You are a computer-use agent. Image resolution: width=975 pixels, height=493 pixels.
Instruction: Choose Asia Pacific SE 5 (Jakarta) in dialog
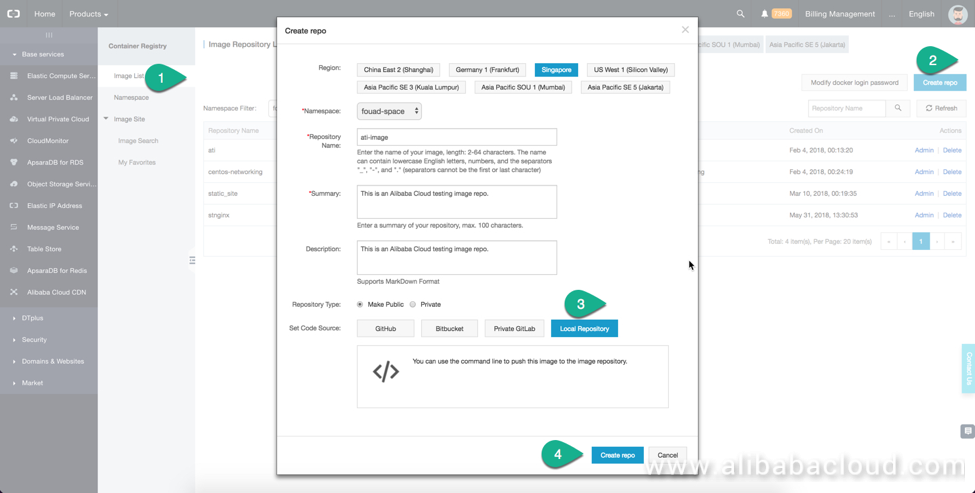(625, 88)
